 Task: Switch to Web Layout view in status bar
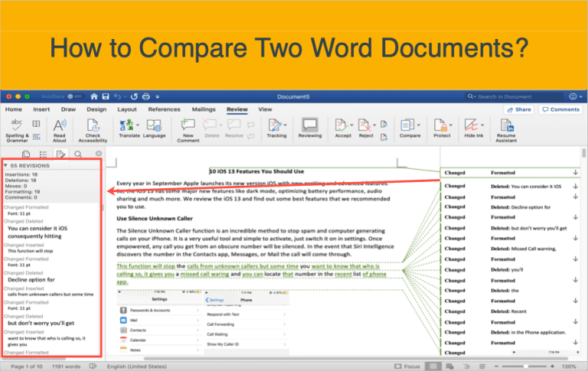(449, 366)
